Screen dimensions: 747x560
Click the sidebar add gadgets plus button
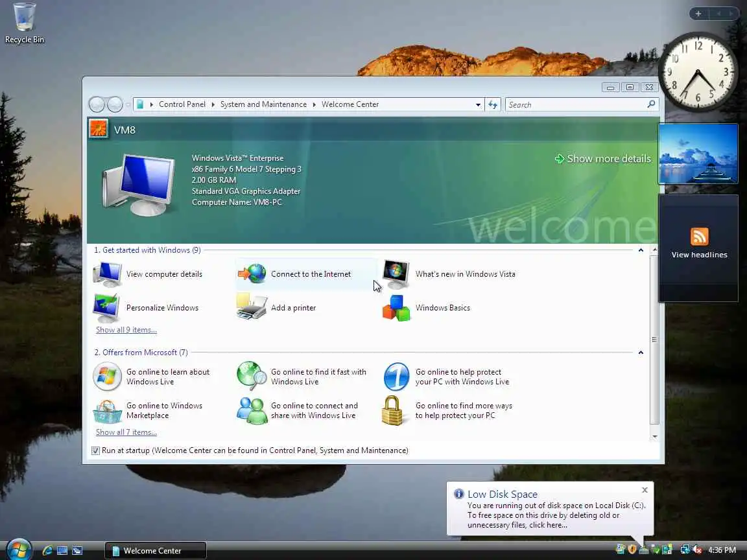(698, 14)
